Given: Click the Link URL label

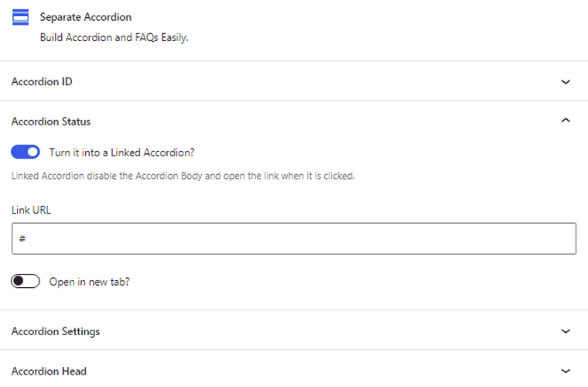Looking at the screenshot, I should pyautogui.click(x=31, y=210).
